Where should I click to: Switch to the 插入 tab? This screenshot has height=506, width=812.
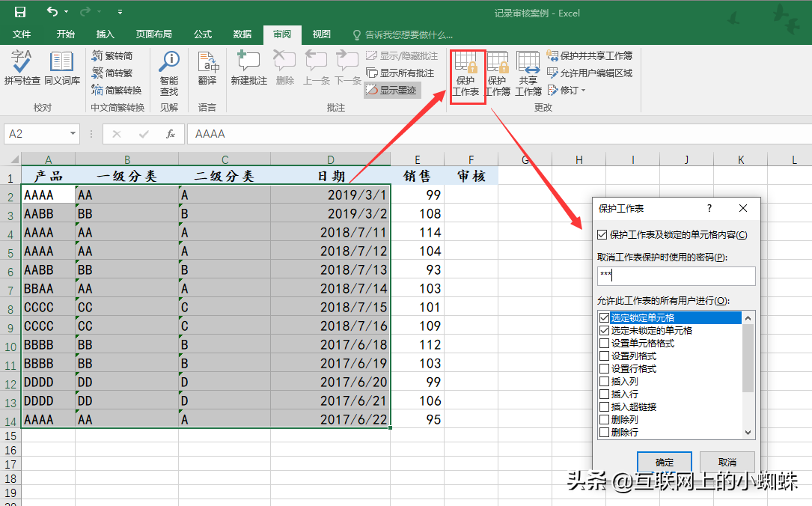coord(105,34)
